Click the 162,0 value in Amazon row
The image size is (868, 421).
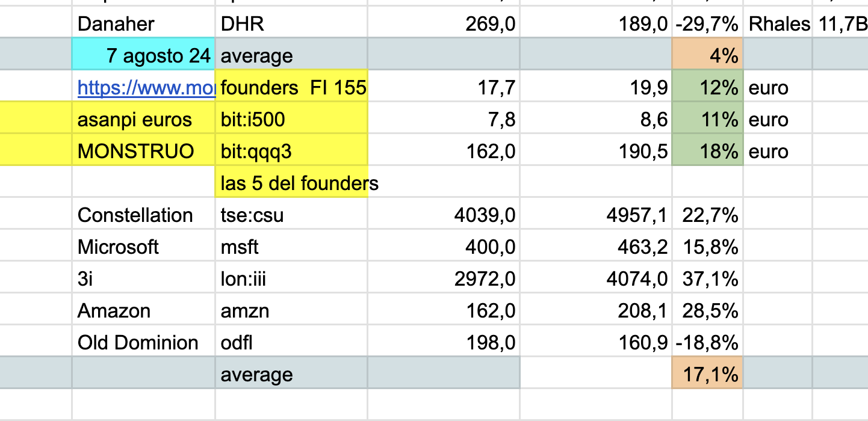click(444, 310)
